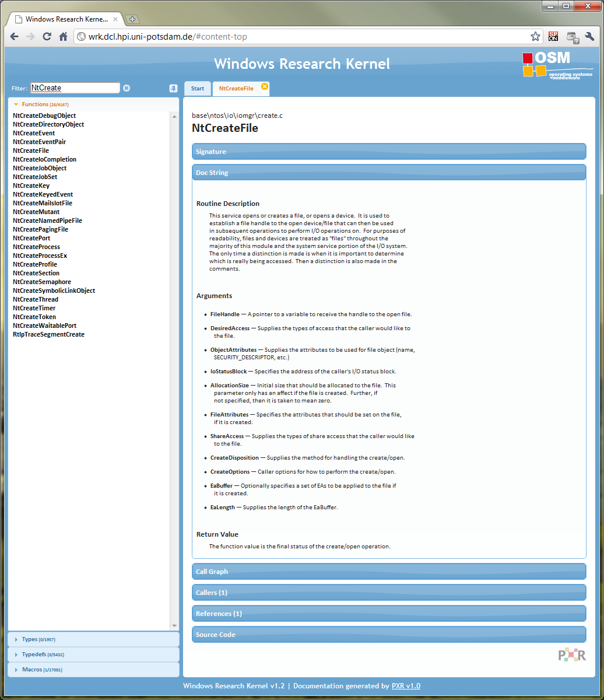Image resolution: width=604 pixels, height=700 pixels.
Task: Bookmark this page with the star
Action: pyautogui.click(x=535, y=37)
